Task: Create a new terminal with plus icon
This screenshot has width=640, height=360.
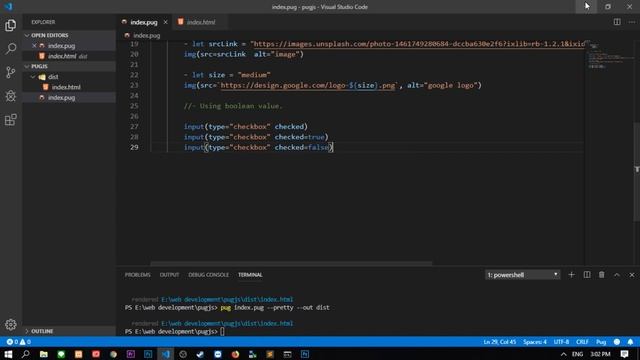Action: point(571,275)
